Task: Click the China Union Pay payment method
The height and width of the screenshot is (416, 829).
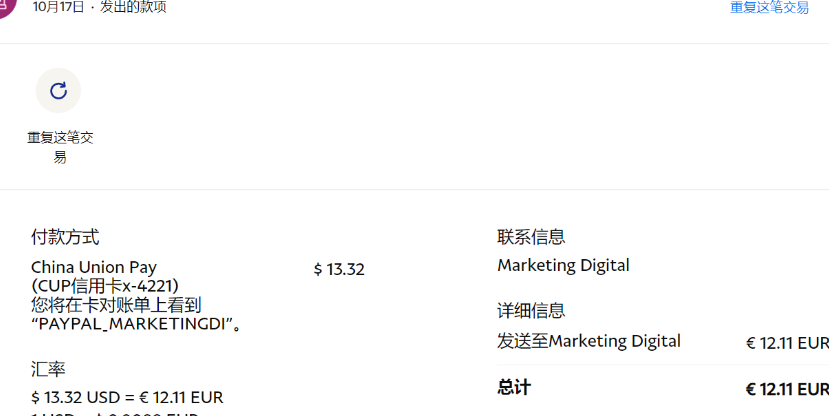Action: pyautogui.click(x=94, y=267)
